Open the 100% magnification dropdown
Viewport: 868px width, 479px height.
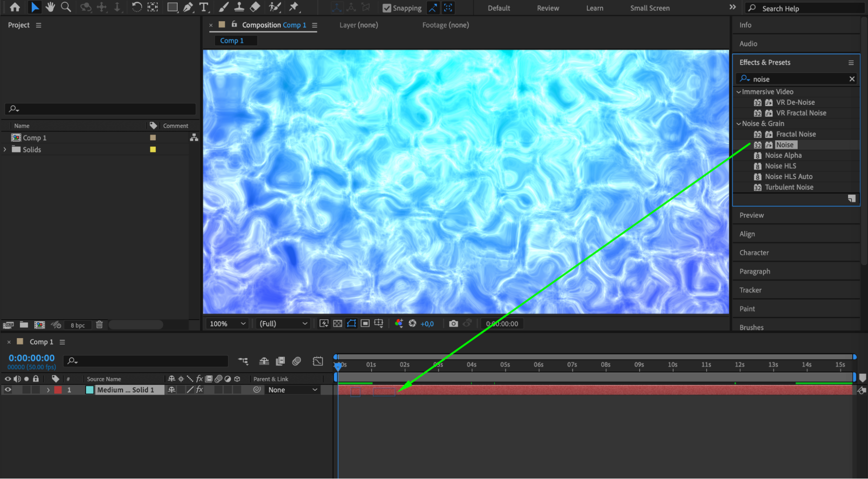click(x=228, y=323)
